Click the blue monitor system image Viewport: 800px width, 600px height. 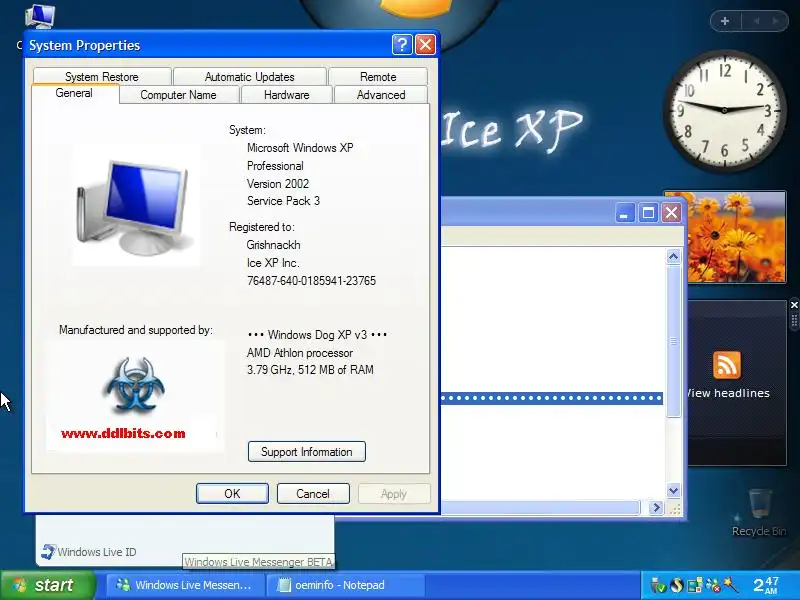point(135,206)
